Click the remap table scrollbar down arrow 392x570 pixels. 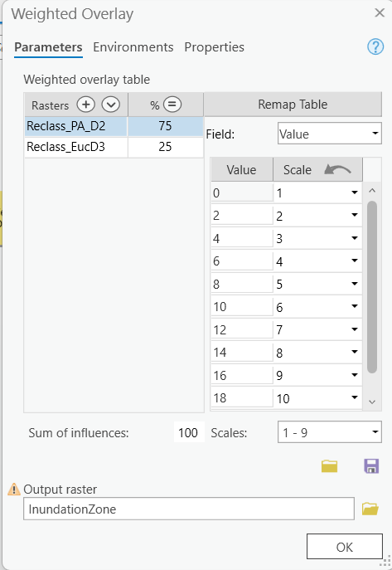[x=372, y=402]
